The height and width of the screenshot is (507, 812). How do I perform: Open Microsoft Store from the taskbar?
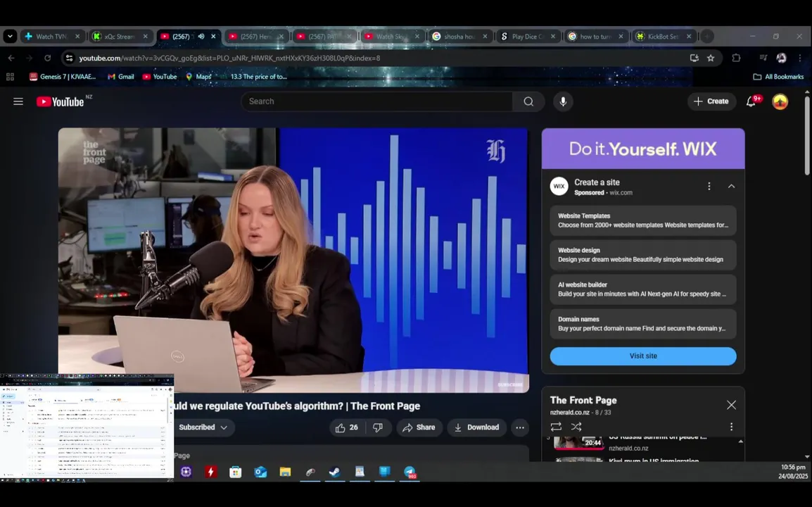[x=236, y=472]
